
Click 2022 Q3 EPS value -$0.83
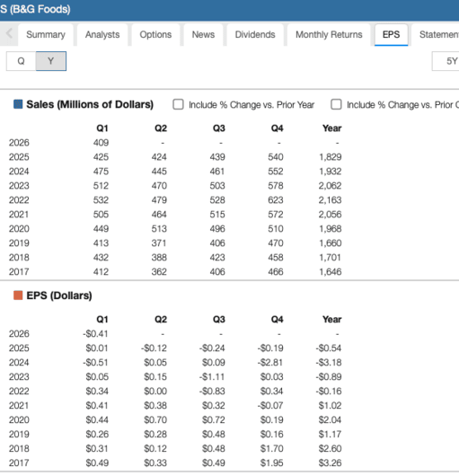tap(212, 391)
